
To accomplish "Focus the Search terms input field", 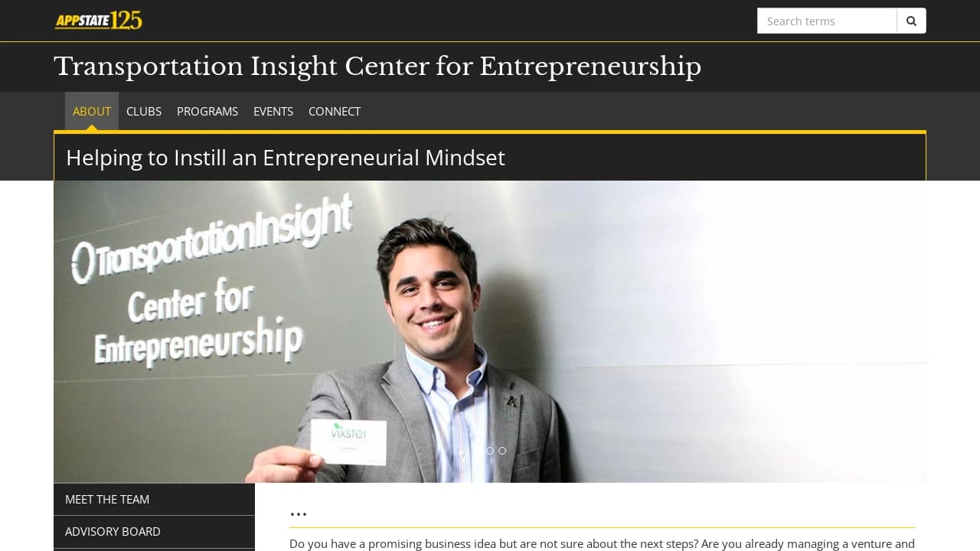I will click(827, 21).
